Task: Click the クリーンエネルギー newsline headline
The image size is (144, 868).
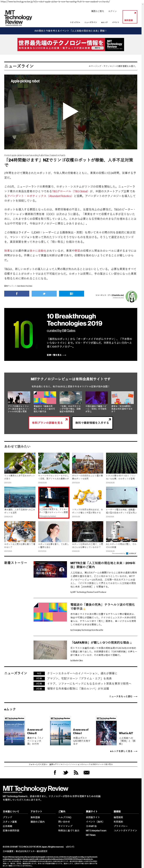Action: [x=82, y=673]
